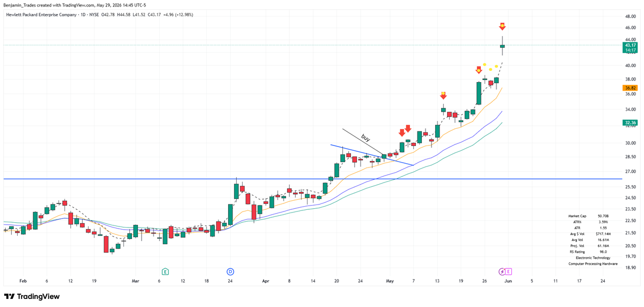Click the Avg $ Vol label

pos(577,234)
